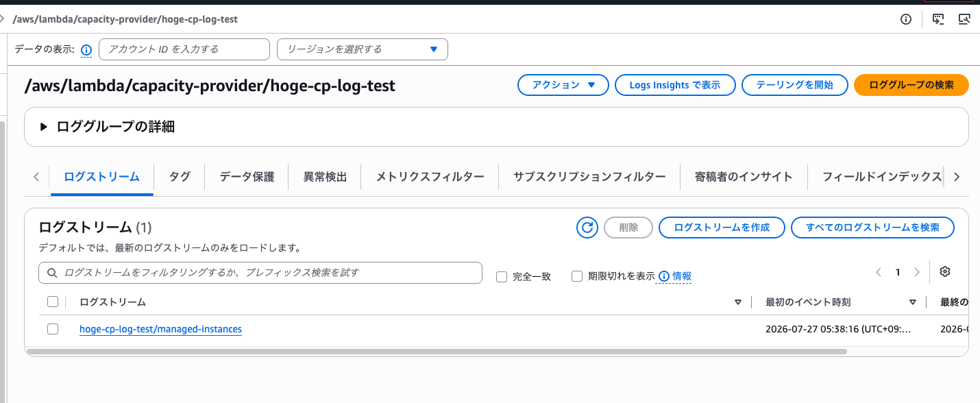The height and width of the screenshot is (403, 980).
Task: Click info icon next to データの表示
Action: point(86,50)
